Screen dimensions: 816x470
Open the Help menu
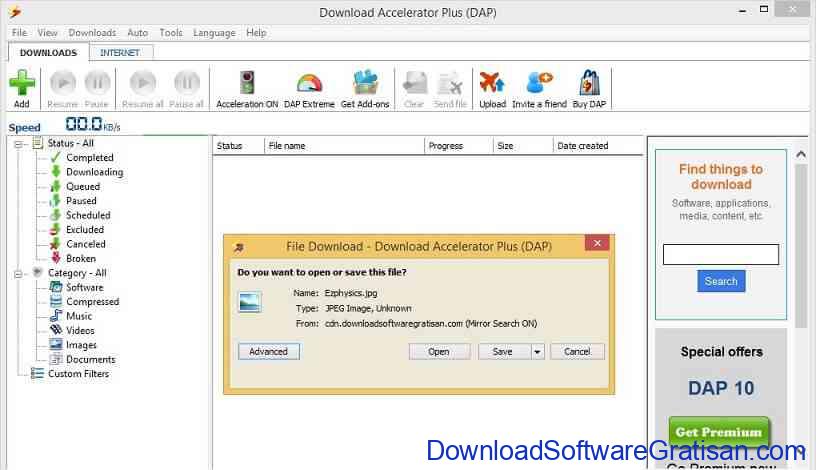[x=256, y=33]
